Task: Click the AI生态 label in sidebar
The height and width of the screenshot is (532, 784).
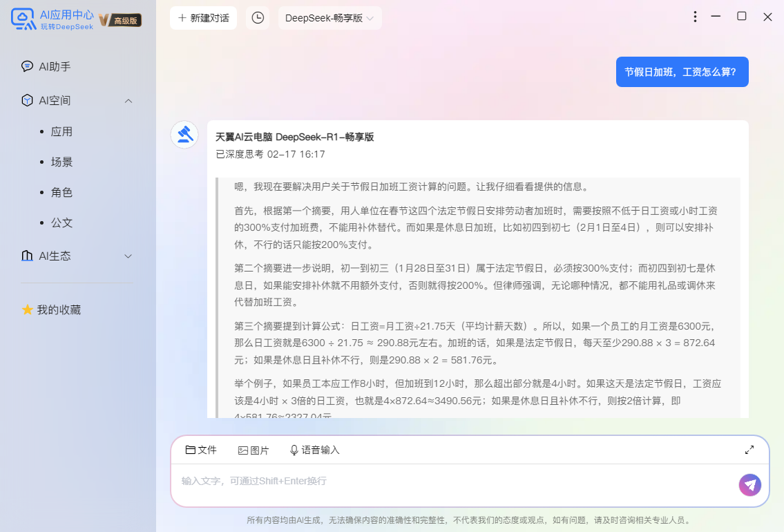Action: pos(55,256)
